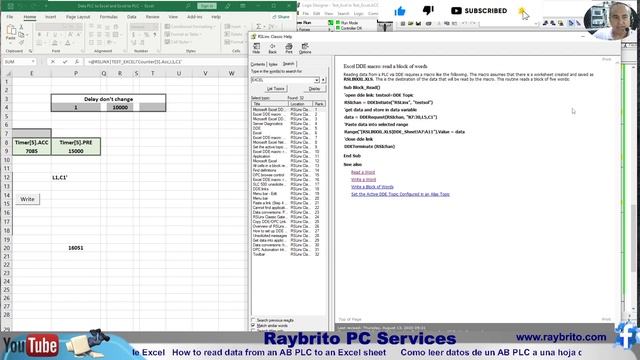Open the Options icon in RSLinx Help
This screenshot has height=360, width=640.
[x=305, y=48]
